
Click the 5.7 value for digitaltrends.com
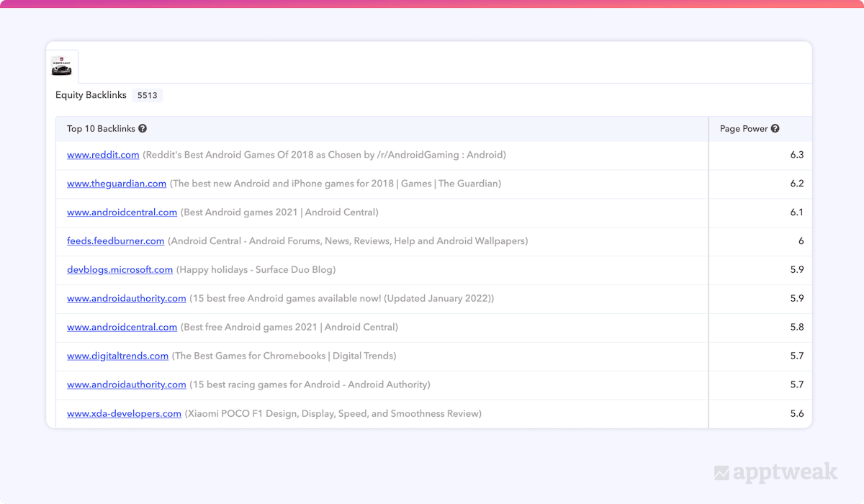pos(796,356)
